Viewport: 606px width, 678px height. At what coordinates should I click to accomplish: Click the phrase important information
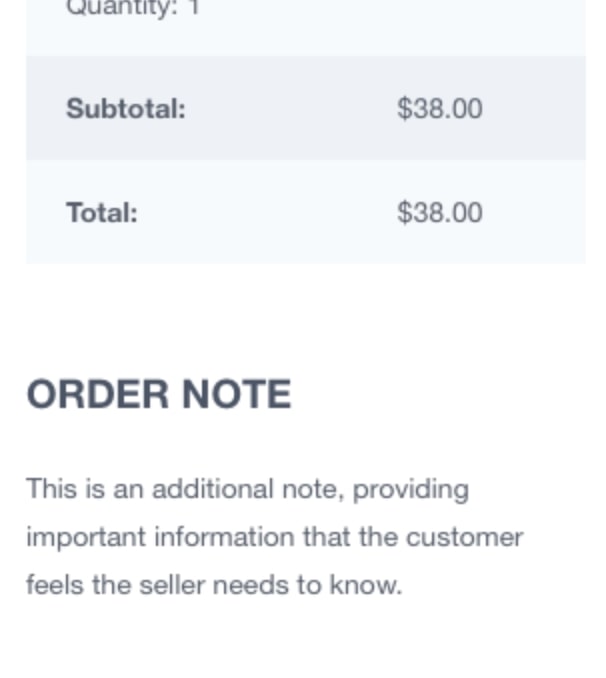tap(160, 537)
